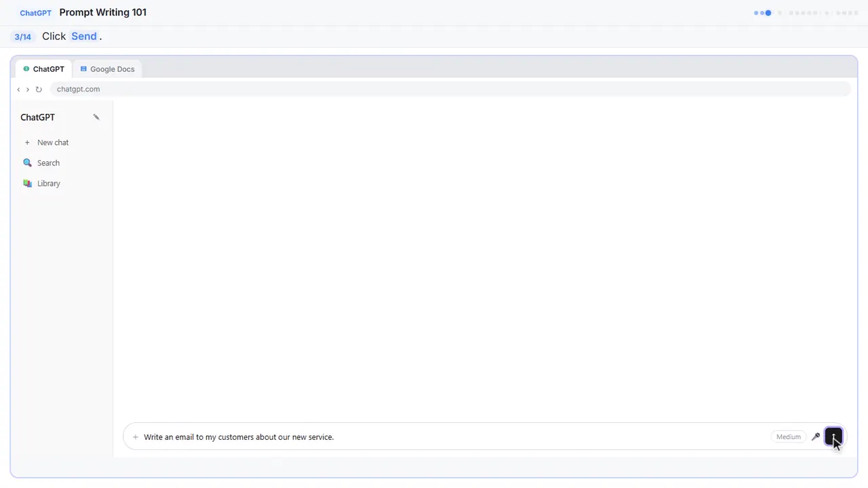Click the black Send arrow button

833,437
